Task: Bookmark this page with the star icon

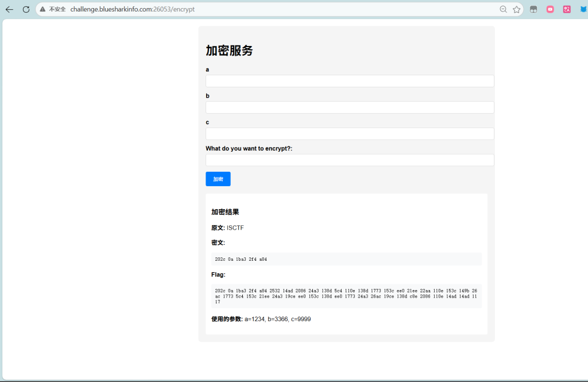Action: (516, 9)
